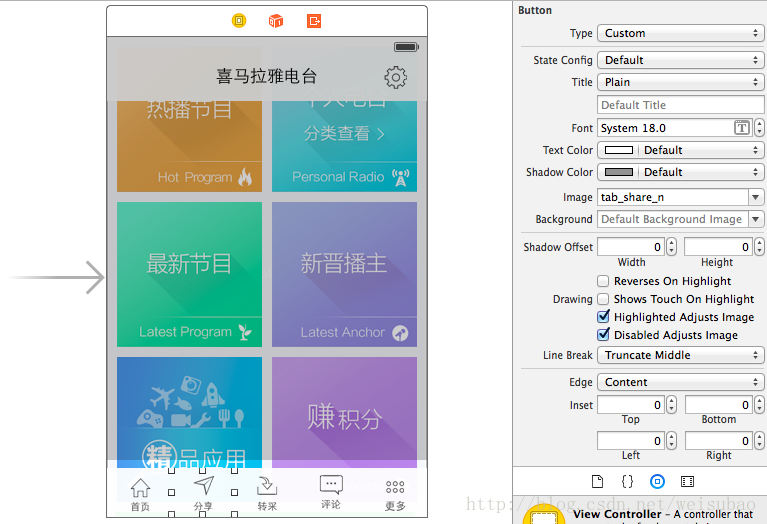Select the 热播节目 Hot Program tile

(189, 146)
